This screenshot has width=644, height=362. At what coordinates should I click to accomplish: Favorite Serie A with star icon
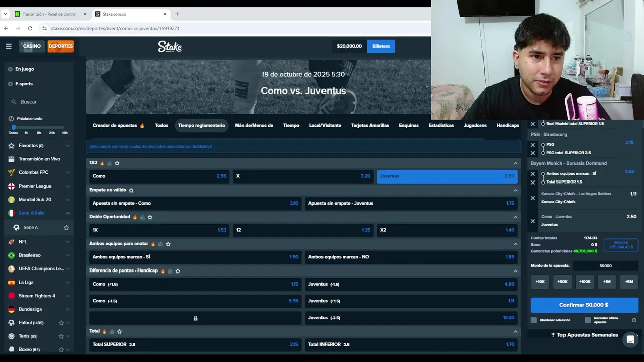66,228
